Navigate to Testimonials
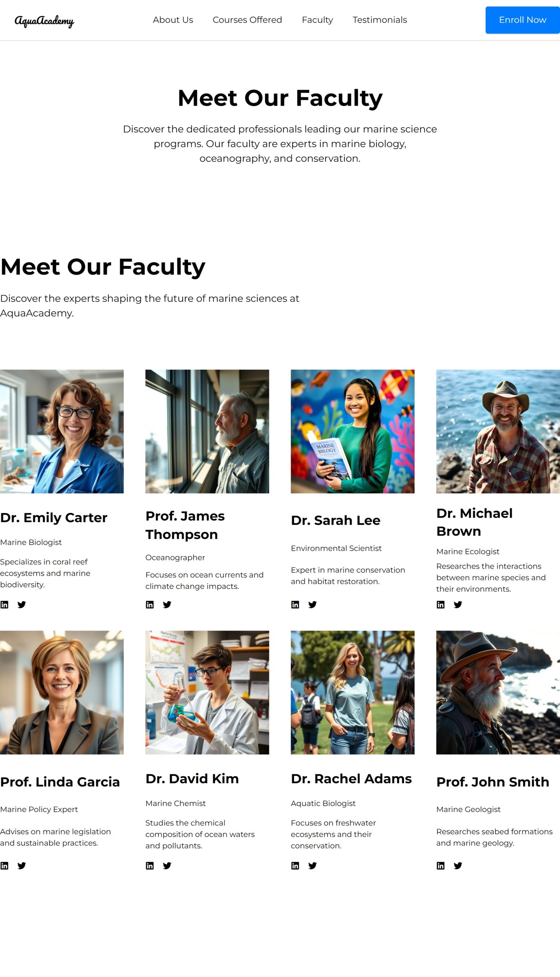This screenshot has width=560, height=977. point(380,20)
